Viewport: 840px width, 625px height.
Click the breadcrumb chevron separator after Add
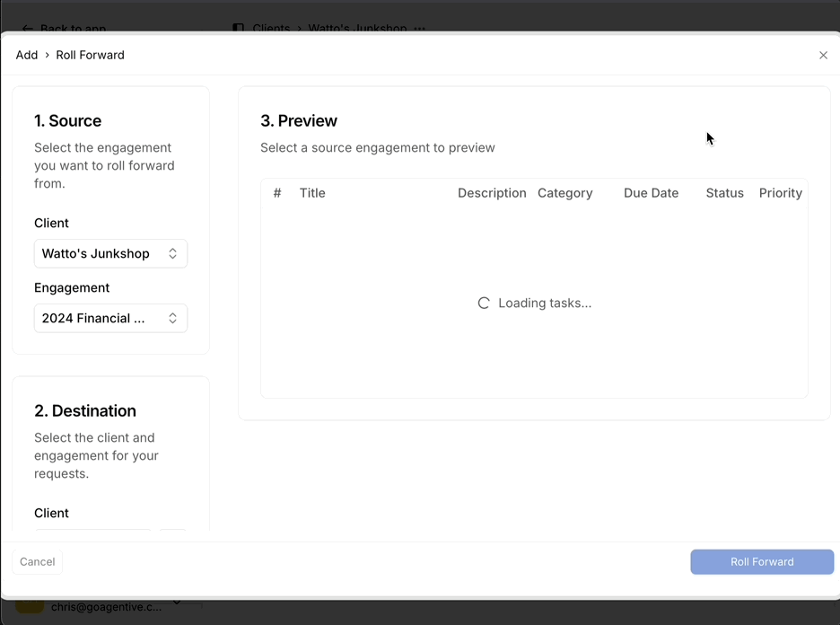(x=48, y=56)
